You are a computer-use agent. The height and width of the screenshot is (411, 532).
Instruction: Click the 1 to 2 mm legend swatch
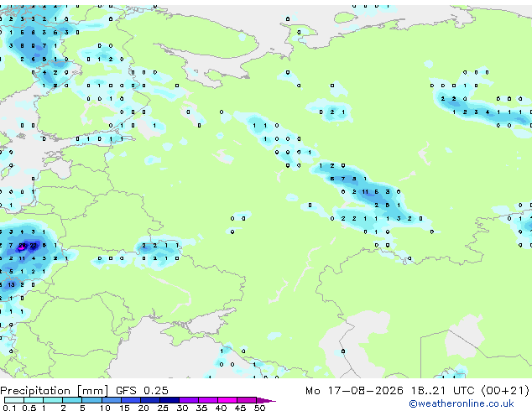[53, 400]
